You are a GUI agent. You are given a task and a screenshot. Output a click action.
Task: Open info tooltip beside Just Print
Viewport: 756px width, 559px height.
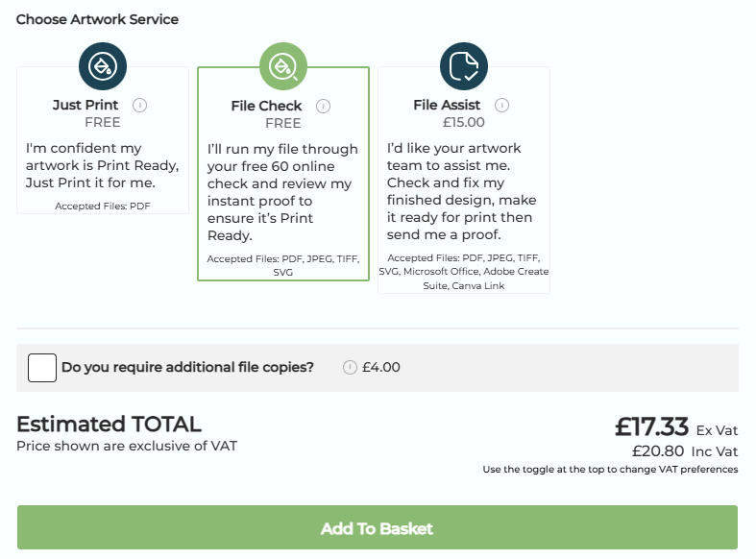pos(139,106)
